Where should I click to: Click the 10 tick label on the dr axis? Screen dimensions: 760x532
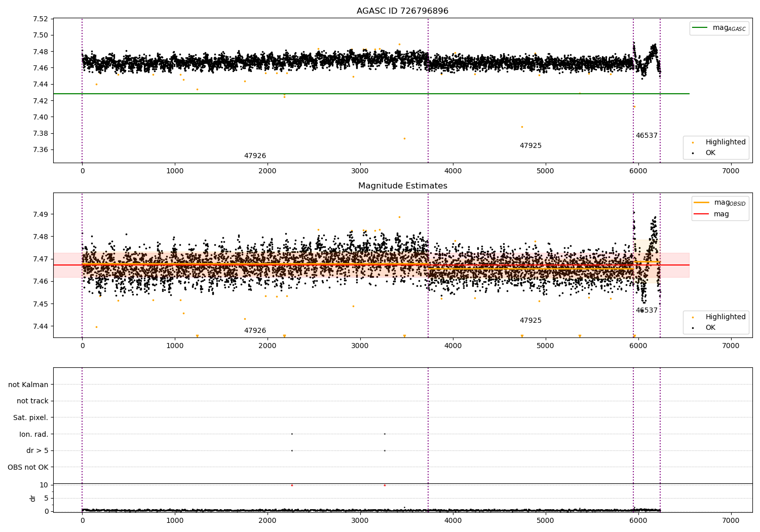pos(44,485)
